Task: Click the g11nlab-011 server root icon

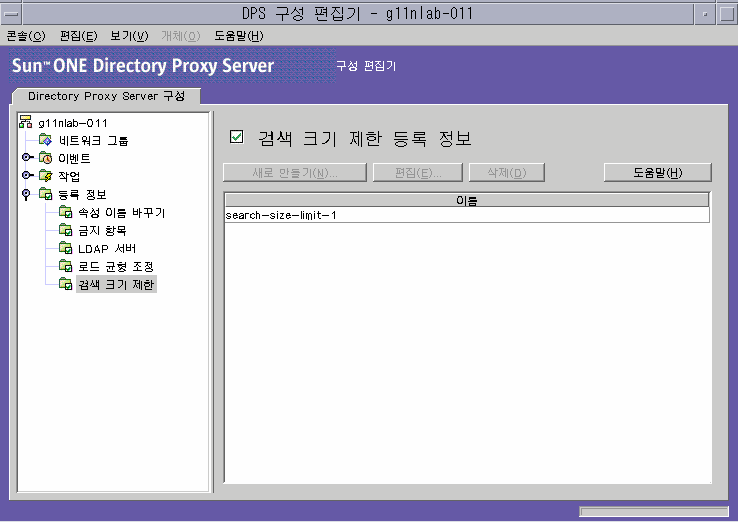Action: coord(25,122)
